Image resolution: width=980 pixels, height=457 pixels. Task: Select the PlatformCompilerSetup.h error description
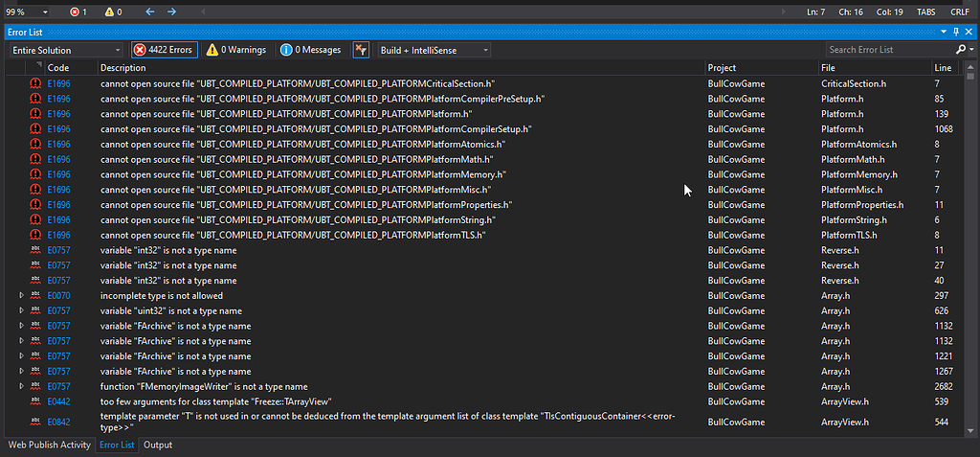point(316,129)
